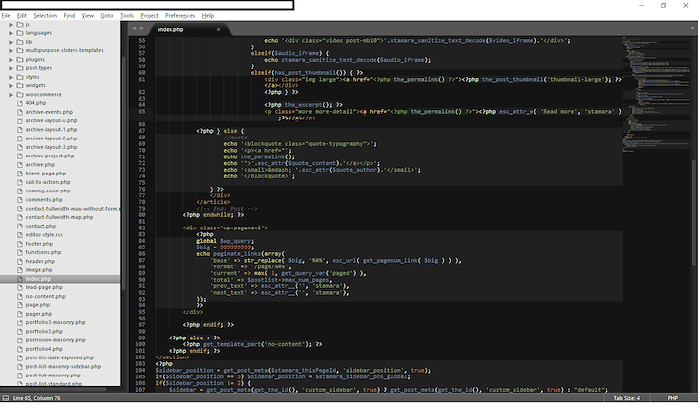Click the file icon beside archive-events.php
The width and height of the screenshot is (700, 416).
(20, 112)
